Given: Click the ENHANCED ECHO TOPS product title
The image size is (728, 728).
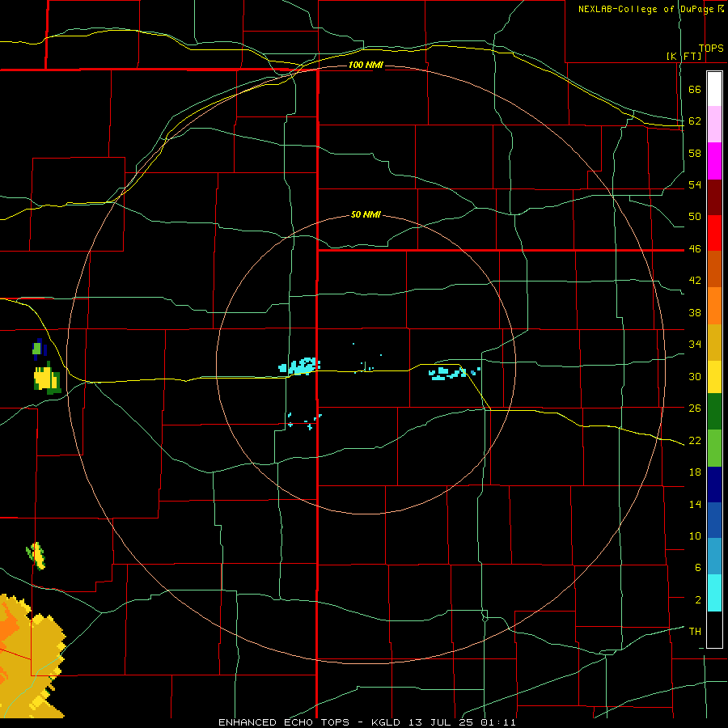Looking at the screenshot, I should 284,722.
